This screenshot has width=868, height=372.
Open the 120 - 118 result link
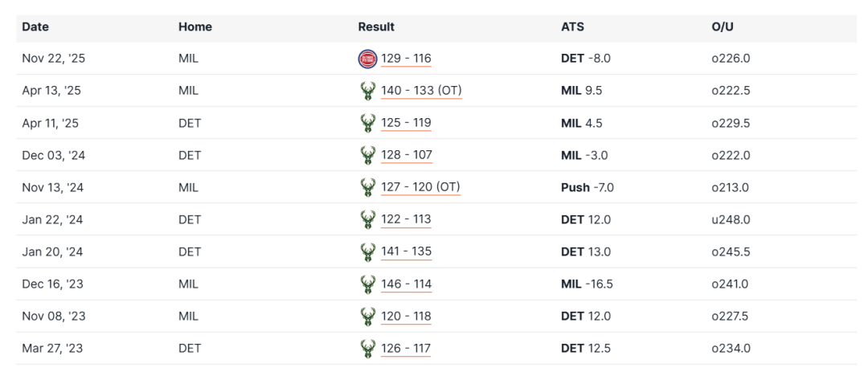tap(406, 316)
